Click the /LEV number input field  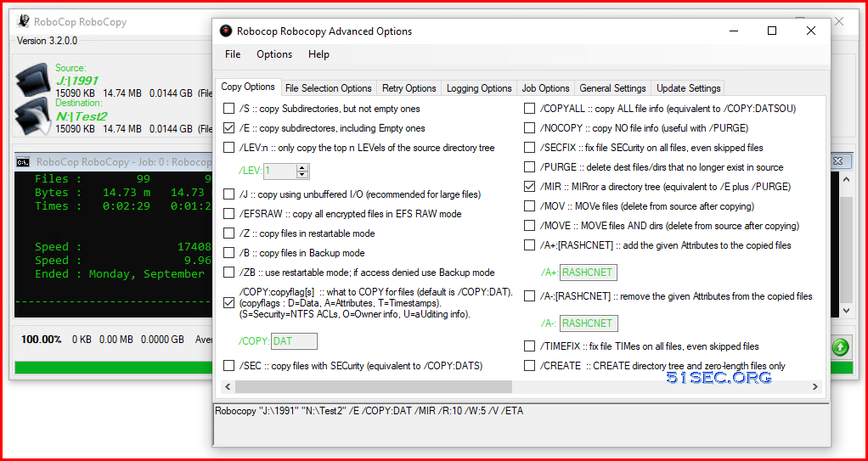(x=280, y=171)
